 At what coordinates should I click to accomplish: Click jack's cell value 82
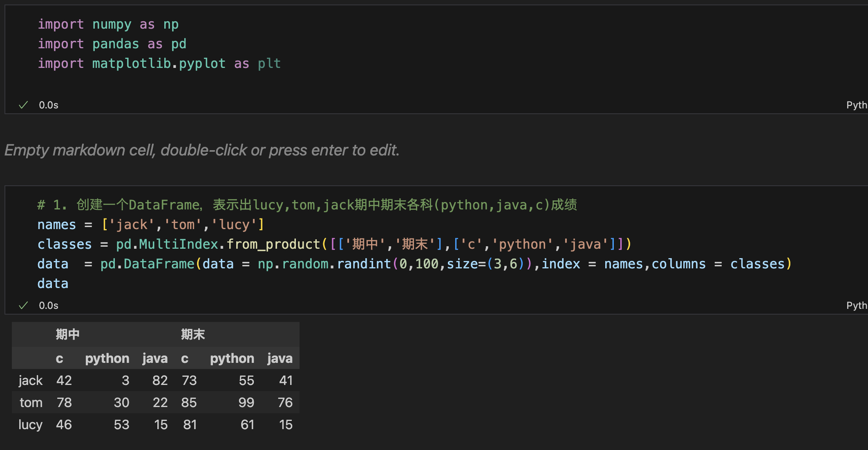click(x=160, y=380)
